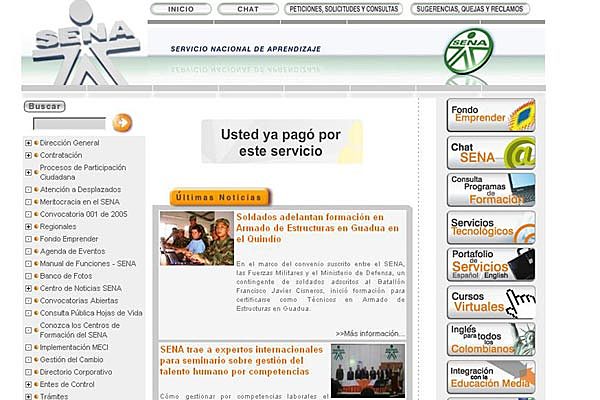Open the Contratación menu link
Viewport: 600px width, 400px height.
[x=61, y=155]
